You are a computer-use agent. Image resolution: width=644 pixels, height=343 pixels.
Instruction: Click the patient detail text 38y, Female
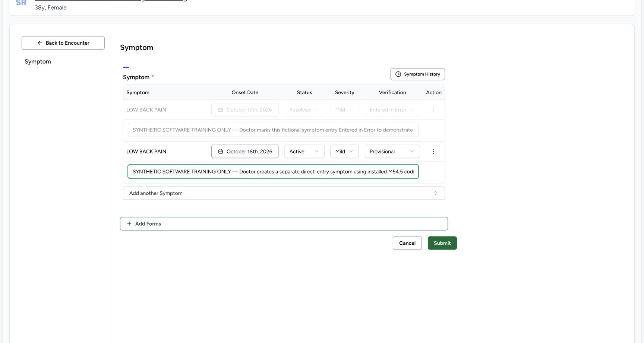click(51, 7)
